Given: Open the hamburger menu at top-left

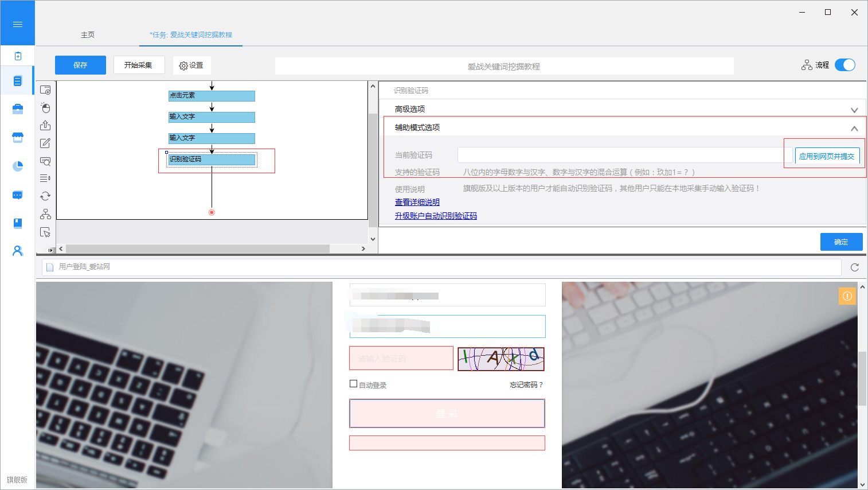Looking at the screenshot, I should tap(18, 24).
